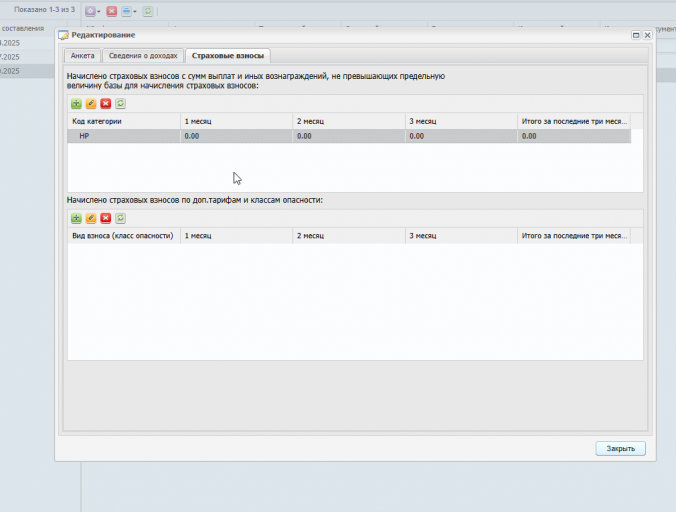The height and width of the screenshot is (512, 676).
Task: Delete row in additional tariffs grid
Action: [106, 218]
